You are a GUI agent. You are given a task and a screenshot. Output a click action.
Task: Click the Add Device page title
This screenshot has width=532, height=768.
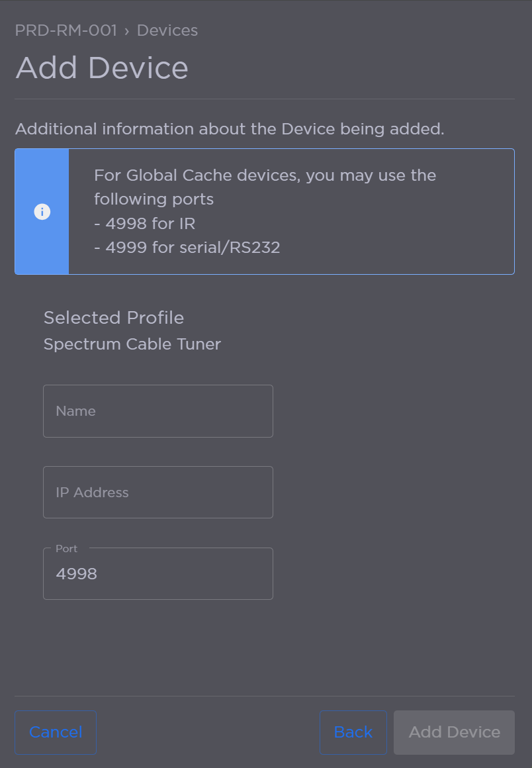(x=102, y=67)
